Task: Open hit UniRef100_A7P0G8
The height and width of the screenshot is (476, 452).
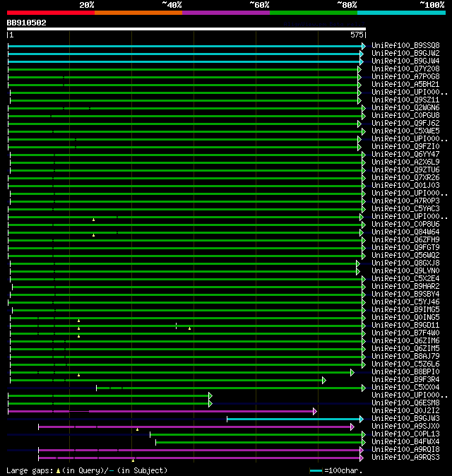Action: pos(405,77)
